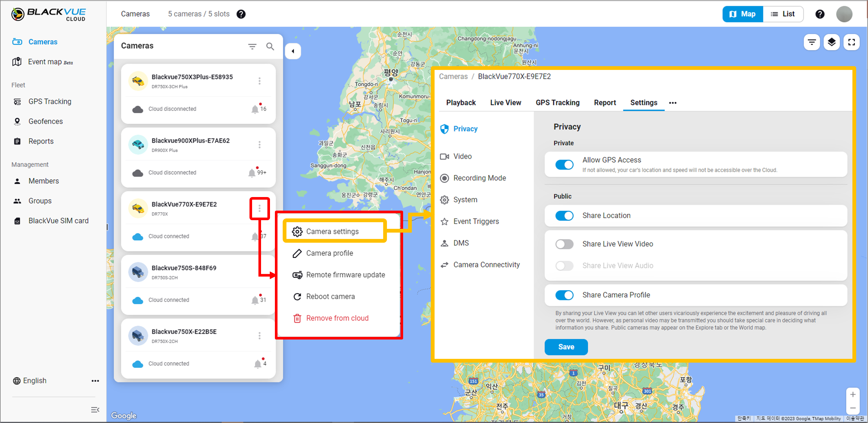Open options for BlackVue770X-E9E7E2
The height and width of the screenshot is (423, 868).
coord(260,208)
